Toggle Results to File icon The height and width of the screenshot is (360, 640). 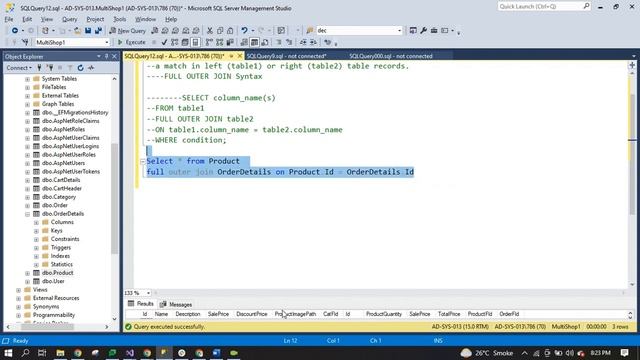(264, 42)
